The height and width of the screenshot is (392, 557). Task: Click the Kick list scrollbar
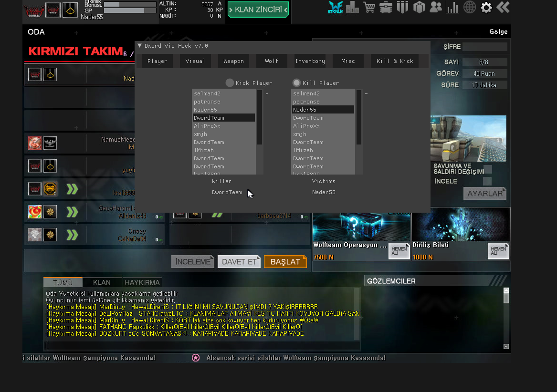pyautogui.click(x=260, y=117)
